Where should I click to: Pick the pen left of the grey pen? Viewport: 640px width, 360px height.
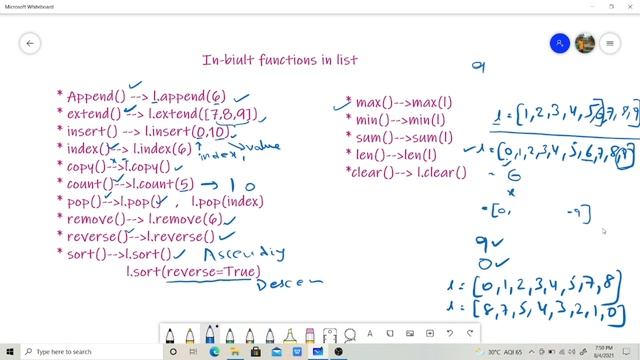point(250,335)
